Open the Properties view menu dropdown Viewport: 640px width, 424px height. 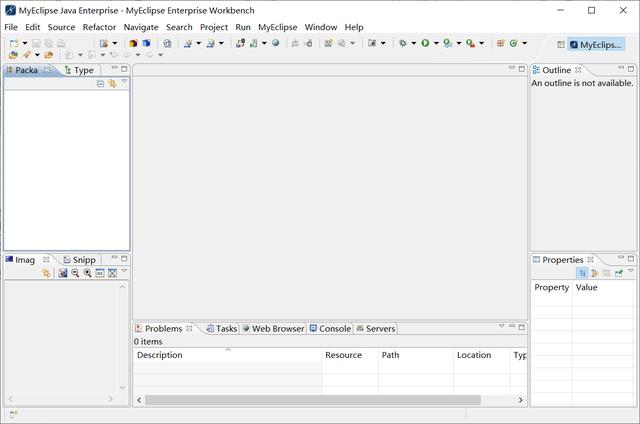coord(631,272)
